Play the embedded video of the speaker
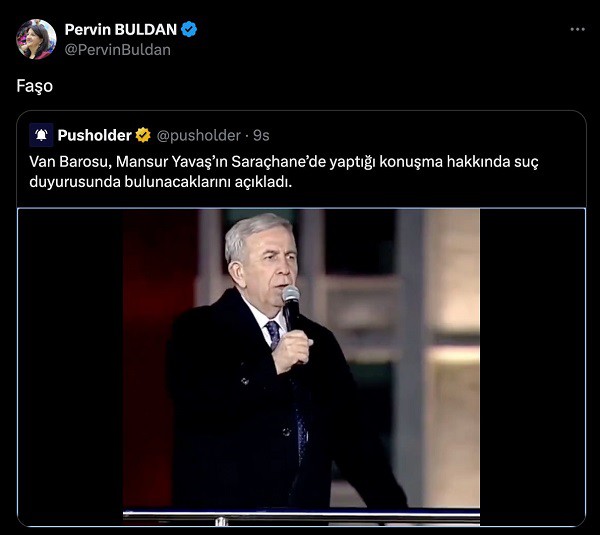This screenshot has height=535, width=600. coord(302,367)
